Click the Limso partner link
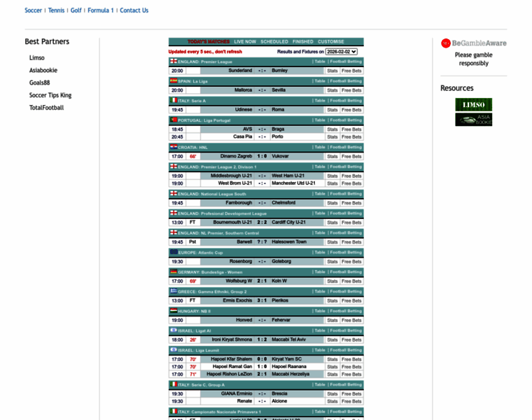Image resolution: width=532 pixels, height=420 pixels. [36, 57]
